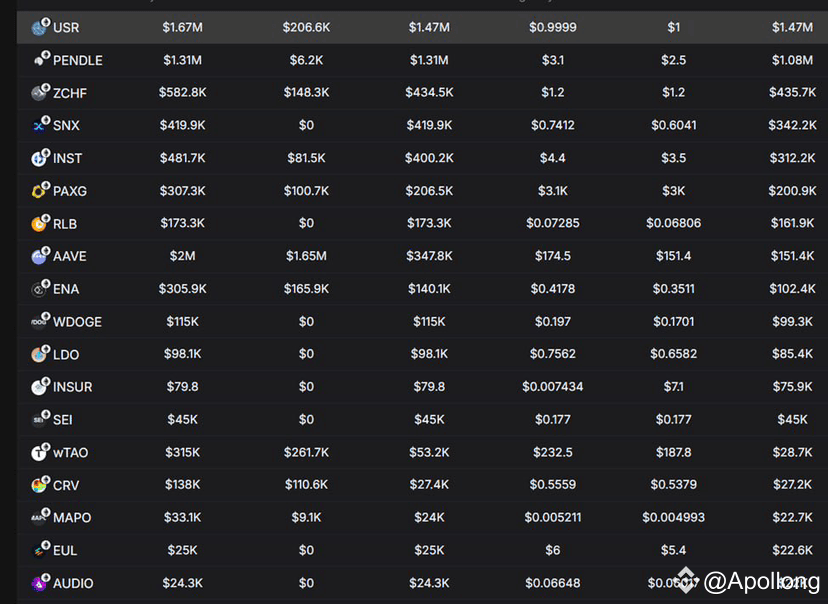The image size is (828, 604).
Task: Click the orange RLB token icon
Action: pyautogui.click(x=40, y=223)
